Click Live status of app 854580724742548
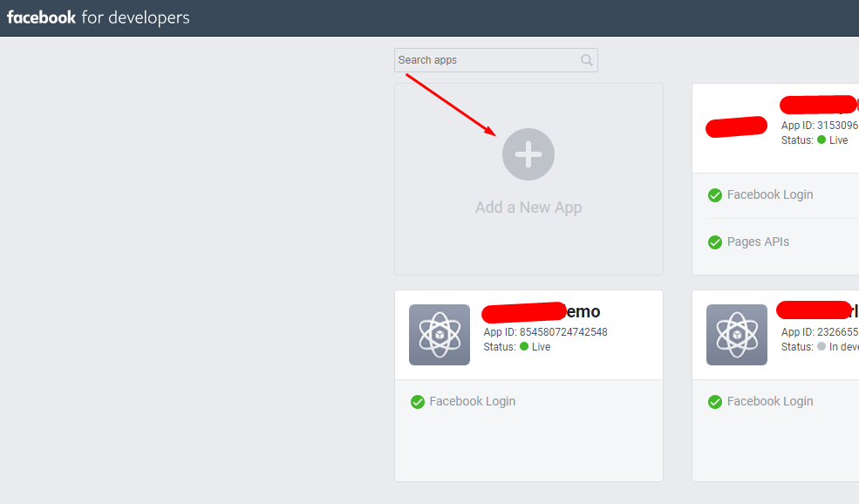859x504 pixels. pyautogui.click(x=535, y=347)
